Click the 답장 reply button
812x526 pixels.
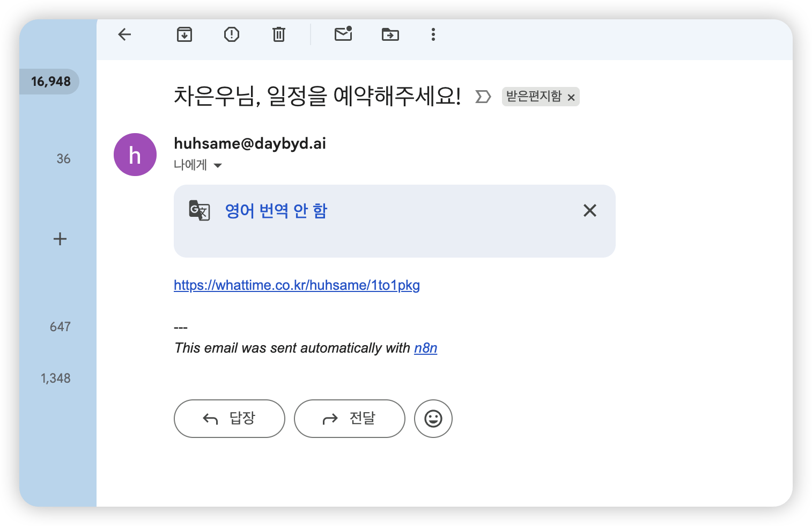(x=230, y=419)
